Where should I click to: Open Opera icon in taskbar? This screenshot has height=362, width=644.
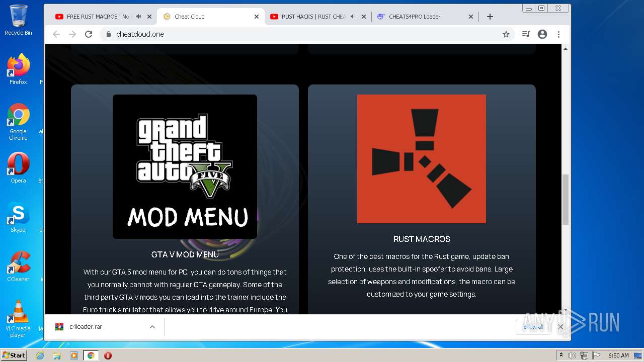[108, 355]
